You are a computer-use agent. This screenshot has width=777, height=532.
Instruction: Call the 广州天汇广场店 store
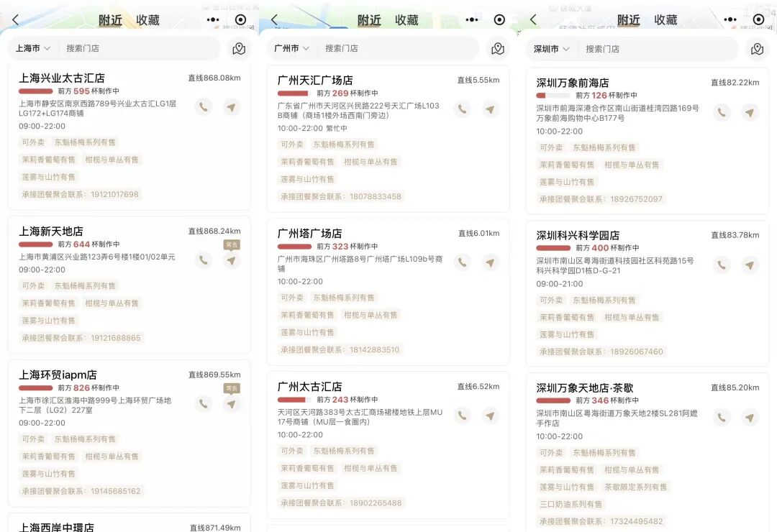[x=462, y=109]
